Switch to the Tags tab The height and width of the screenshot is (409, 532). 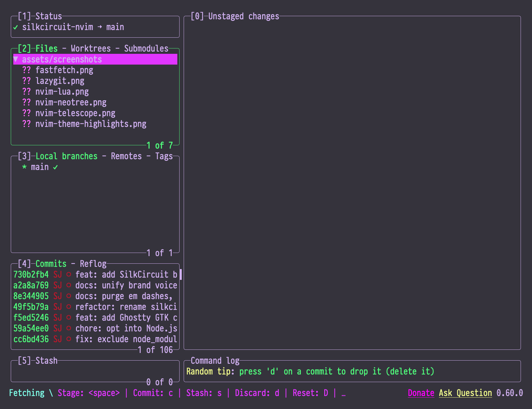point(164,156)
